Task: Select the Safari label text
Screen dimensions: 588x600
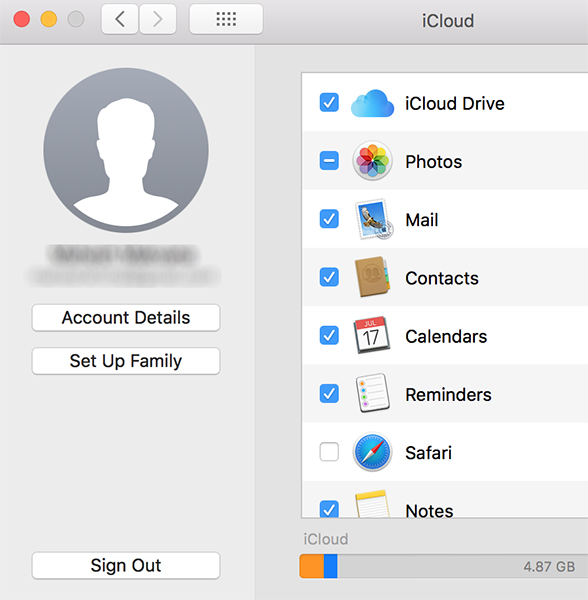Action: (428, 453)
